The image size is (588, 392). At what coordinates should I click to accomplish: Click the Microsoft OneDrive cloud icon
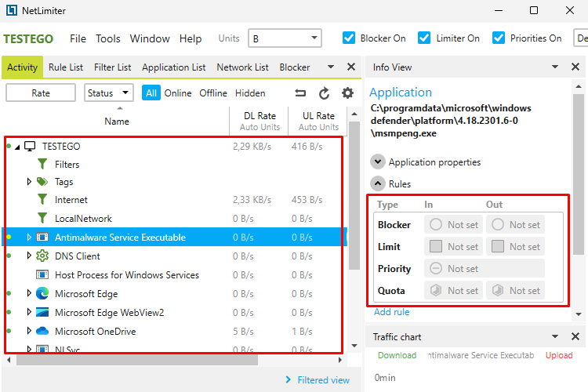(42, 331)
